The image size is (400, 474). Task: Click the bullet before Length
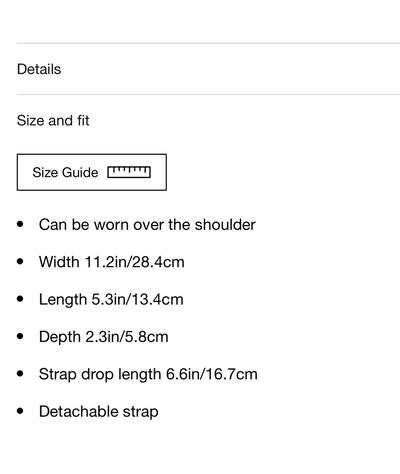[20, 299]
